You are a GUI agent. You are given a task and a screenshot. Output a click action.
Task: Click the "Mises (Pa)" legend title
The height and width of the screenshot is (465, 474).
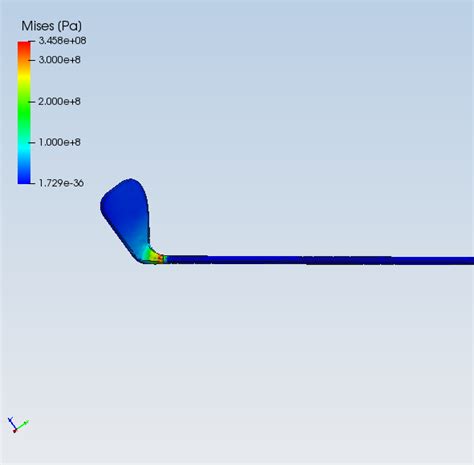point(51,26)
